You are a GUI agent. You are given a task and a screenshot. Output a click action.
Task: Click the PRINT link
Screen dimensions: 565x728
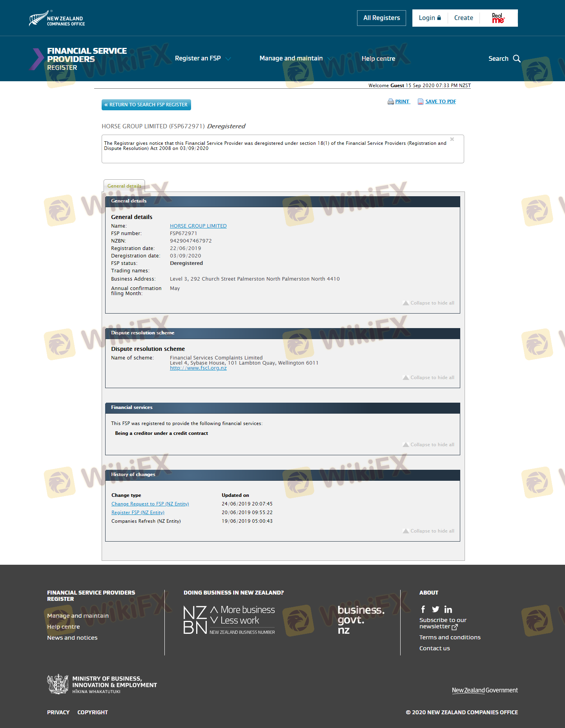[x=402, y=102]
